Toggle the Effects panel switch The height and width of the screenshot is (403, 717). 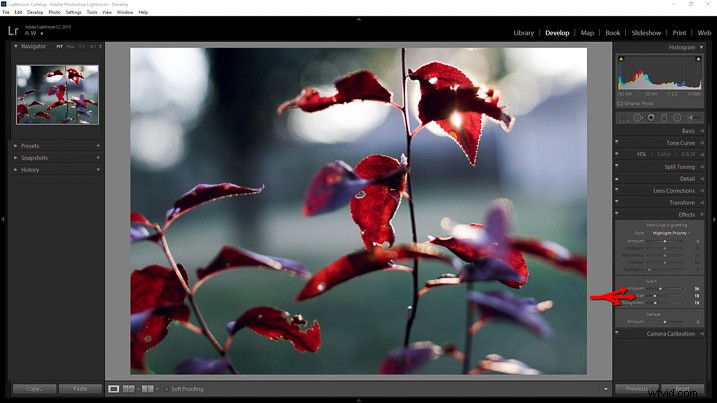click(617, 213)
